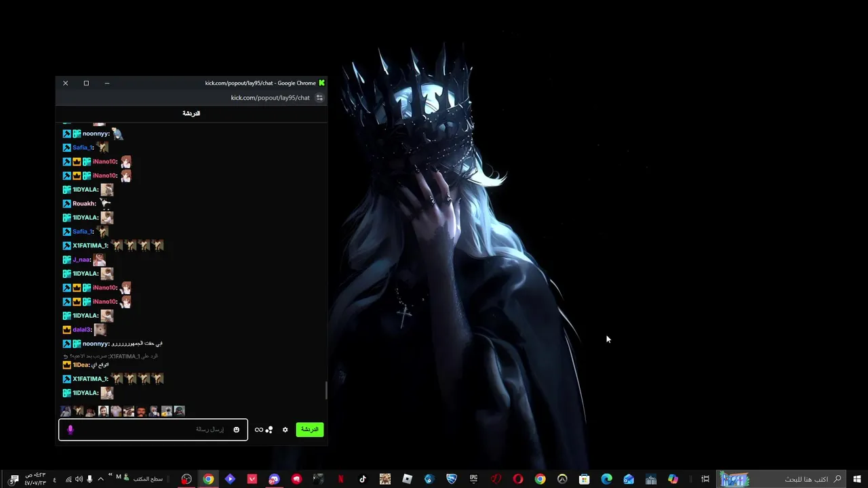Open notification center icon
The image size is (868, 488).
(x=13, y=481)
